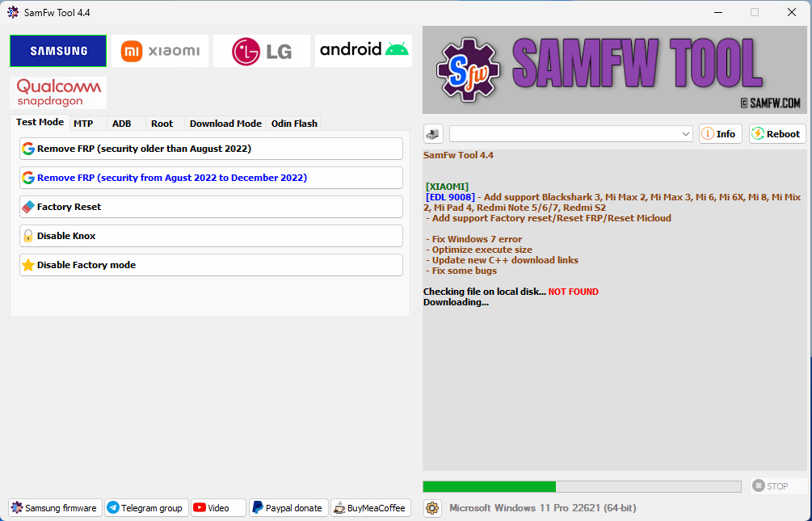This screenshot has width=812, height=521.
Task: Click the Disable Knox option
Action: (x=211, y=235)
